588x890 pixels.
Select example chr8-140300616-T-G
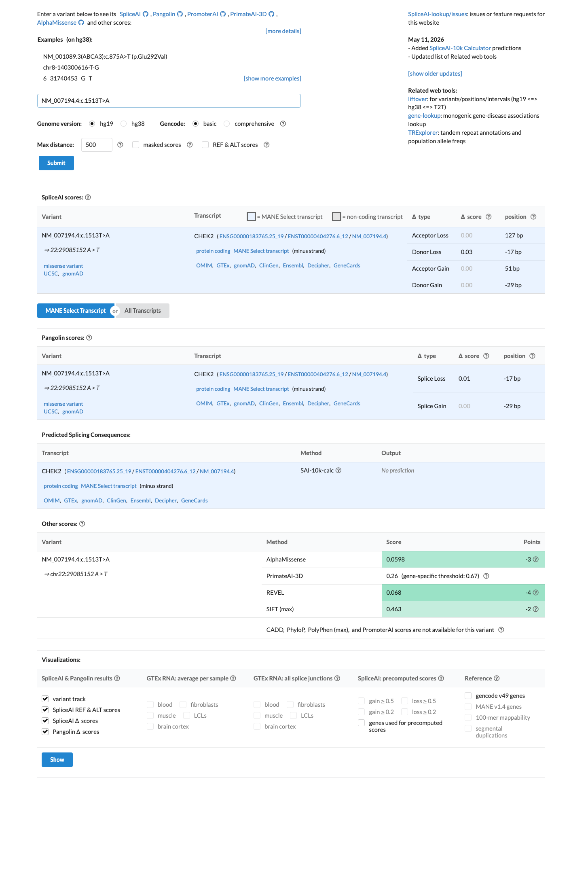(x=71, y=68)
